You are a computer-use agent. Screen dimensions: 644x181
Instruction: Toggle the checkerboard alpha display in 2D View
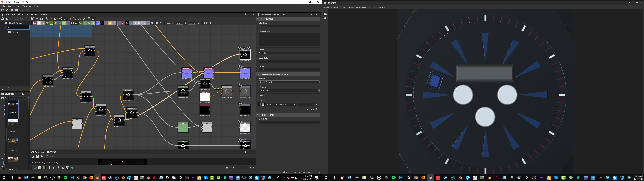coord(40,168)
